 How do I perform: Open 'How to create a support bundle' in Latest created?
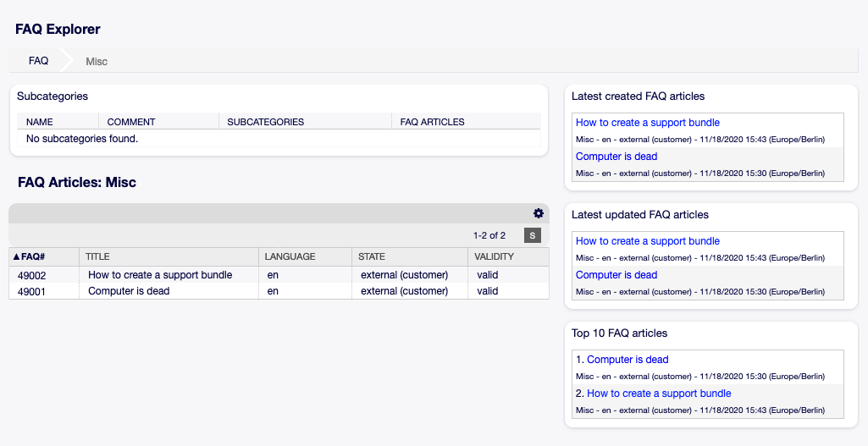pyautogui.click(x=647, y=123)
